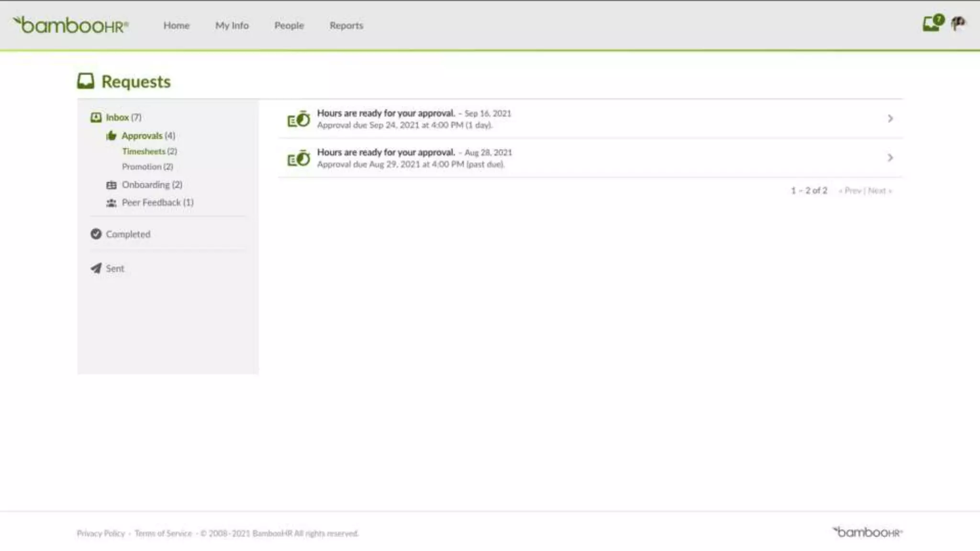Open the Aug 28 hours approval request

[386, 153]
